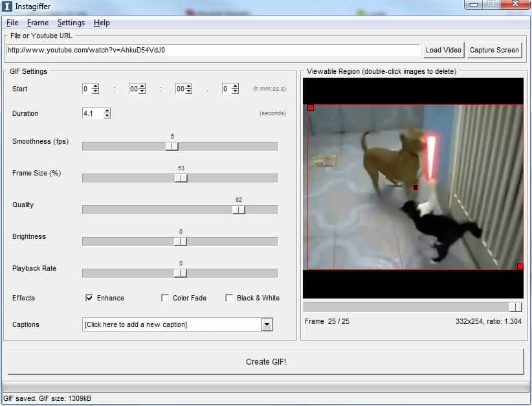
Task: Click the Create GIF! button
Action: click(x=265, y=362)
